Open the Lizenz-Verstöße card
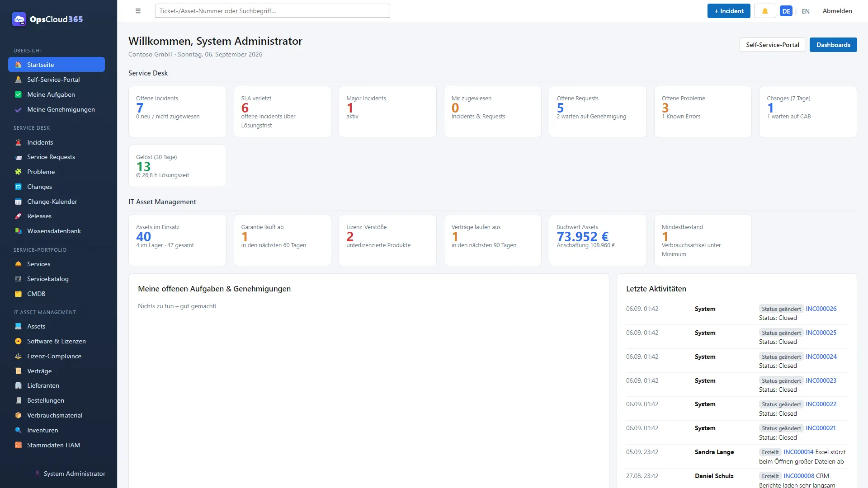This screenshot has height=488, width=868. (387, 240)
